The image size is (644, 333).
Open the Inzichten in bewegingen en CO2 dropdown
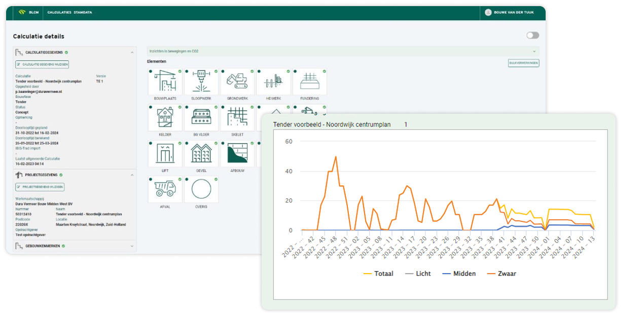[341, 51]
